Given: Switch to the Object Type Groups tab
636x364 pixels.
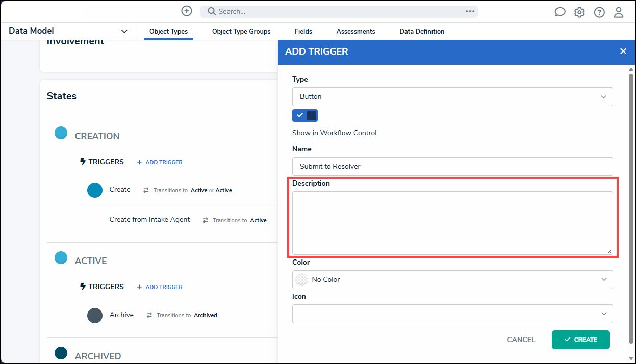Looking at the screenshot, I should pos(241,32).
